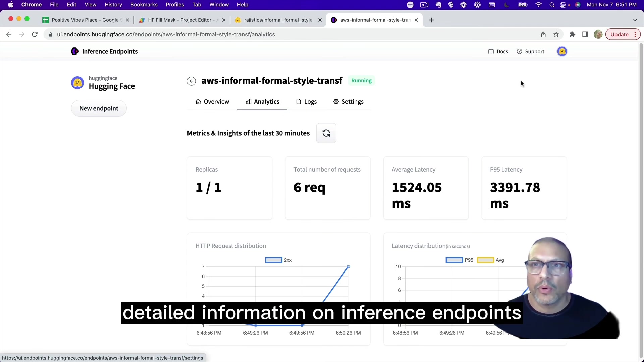Open the History menu

click(x=113, y=5)
